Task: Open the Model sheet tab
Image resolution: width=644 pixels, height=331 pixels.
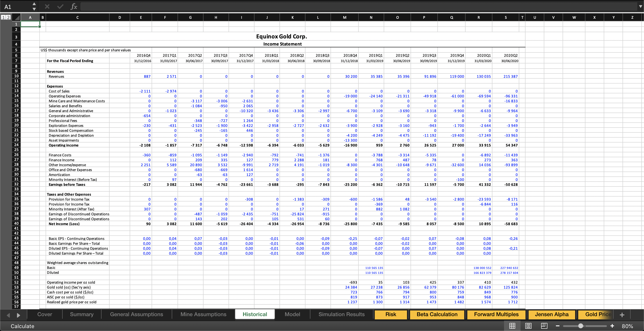Action: (292, 314)
